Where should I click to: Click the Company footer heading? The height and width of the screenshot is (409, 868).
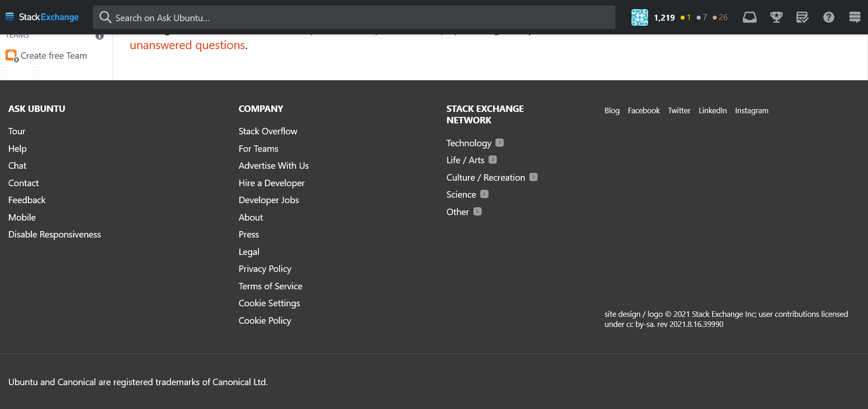coord(261,109)
